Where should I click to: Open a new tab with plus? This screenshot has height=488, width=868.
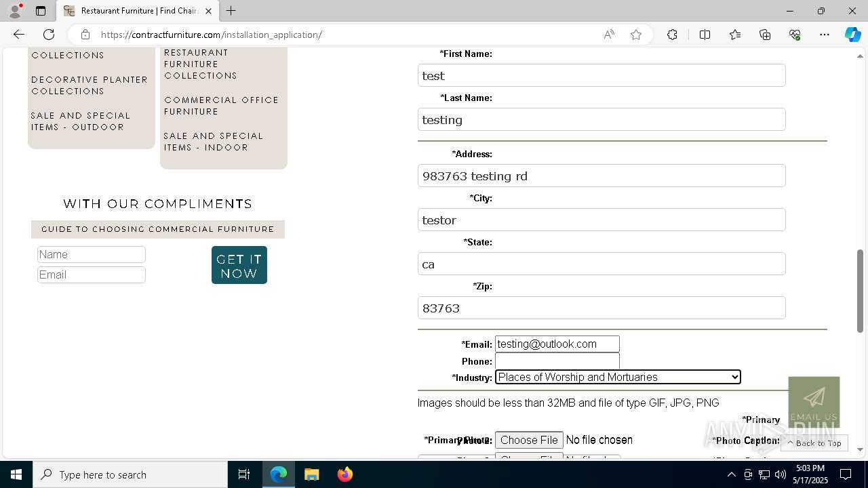coord(231,11)
